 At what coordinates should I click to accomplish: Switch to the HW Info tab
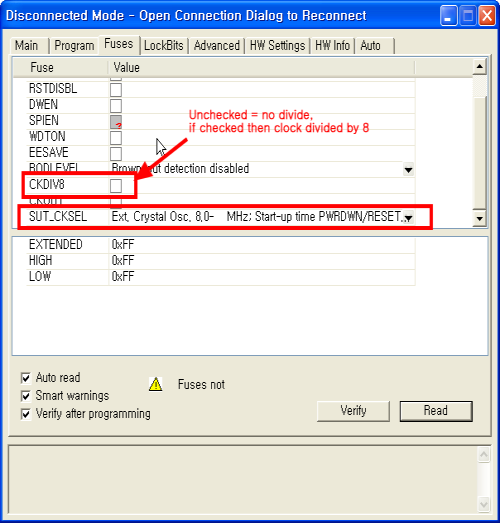[x=332, y=45]
